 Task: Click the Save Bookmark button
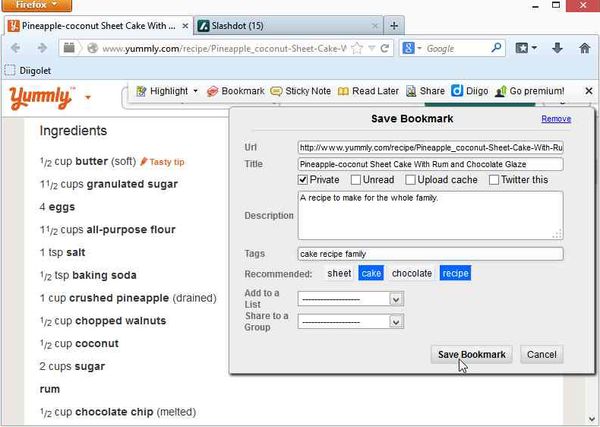click(471, 355)
